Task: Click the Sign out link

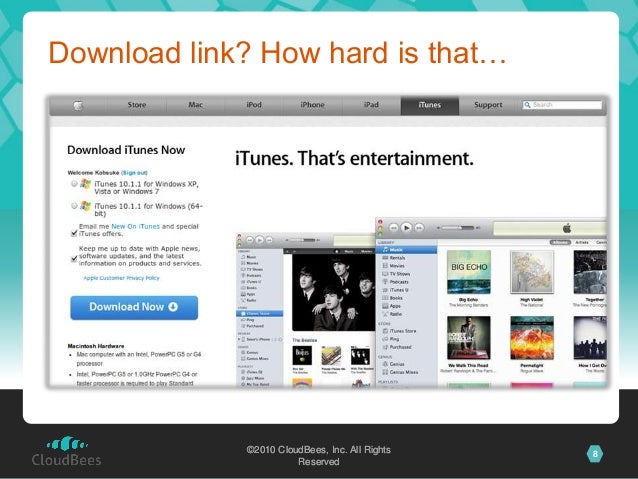Action: pos(134,173)
